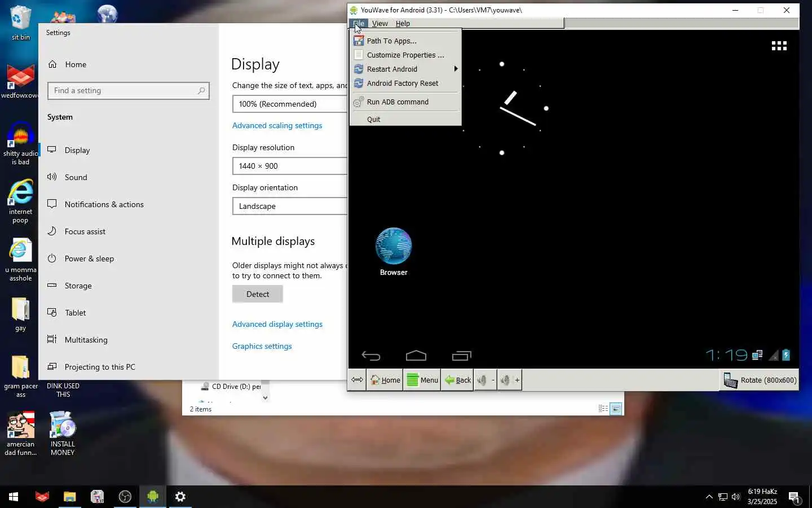Expand the Restart Android submenu arrow
This screenshot has height=508, width=812.
[x=456, y=69]
